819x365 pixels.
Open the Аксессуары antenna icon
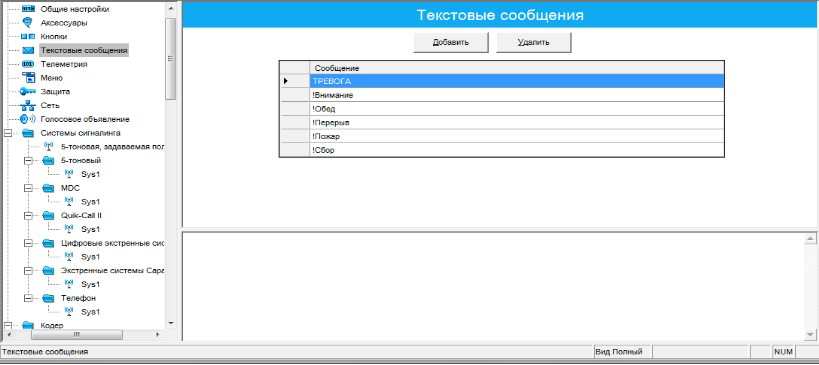pos(28,23)
